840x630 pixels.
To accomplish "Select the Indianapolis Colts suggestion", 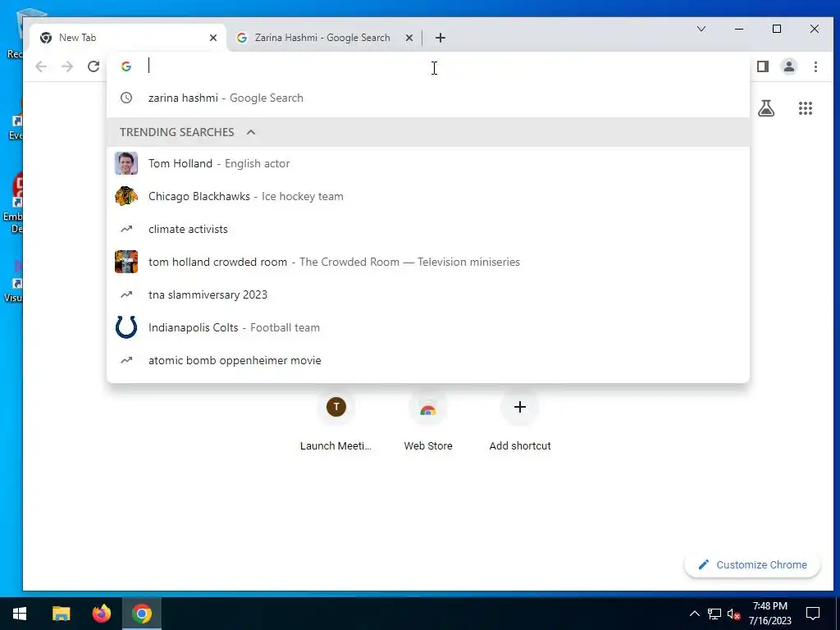I will pos(428,327).
